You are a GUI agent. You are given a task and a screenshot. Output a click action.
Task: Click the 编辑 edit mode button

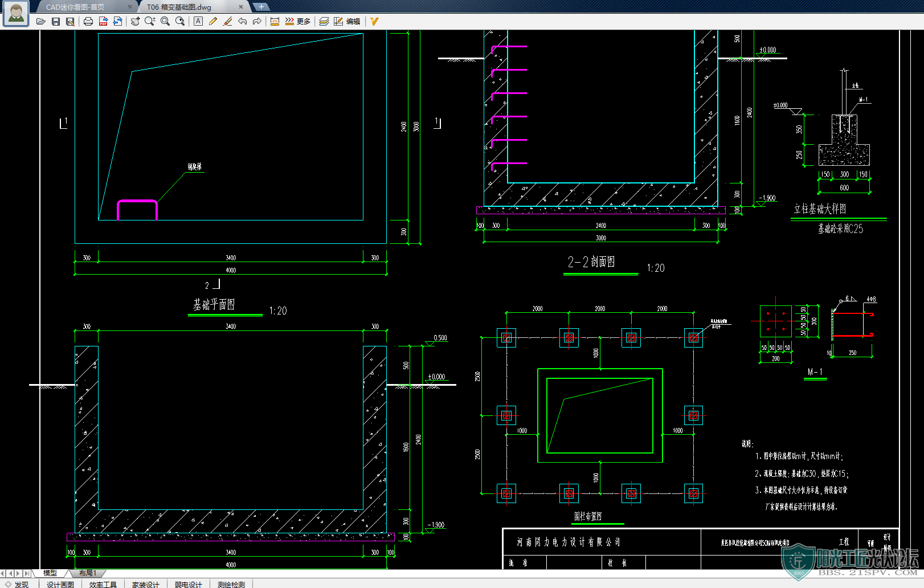[x=347, y=22]
